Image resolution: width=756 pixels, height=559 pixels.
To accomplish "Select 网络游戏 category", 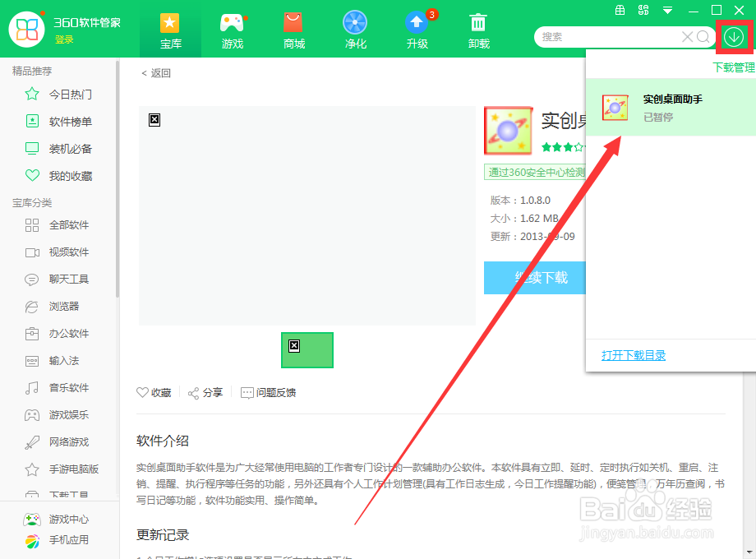I will 57,441.
